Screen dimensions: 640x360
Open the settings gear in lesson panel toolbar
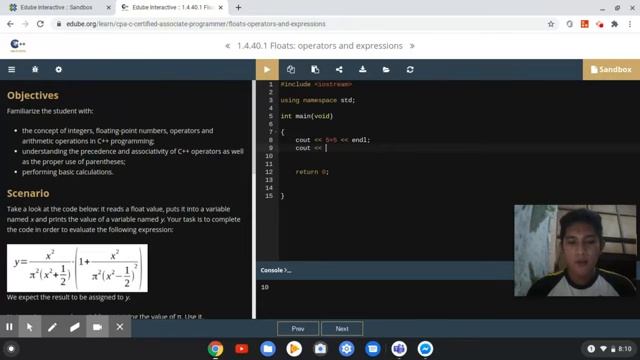[59, 69]
